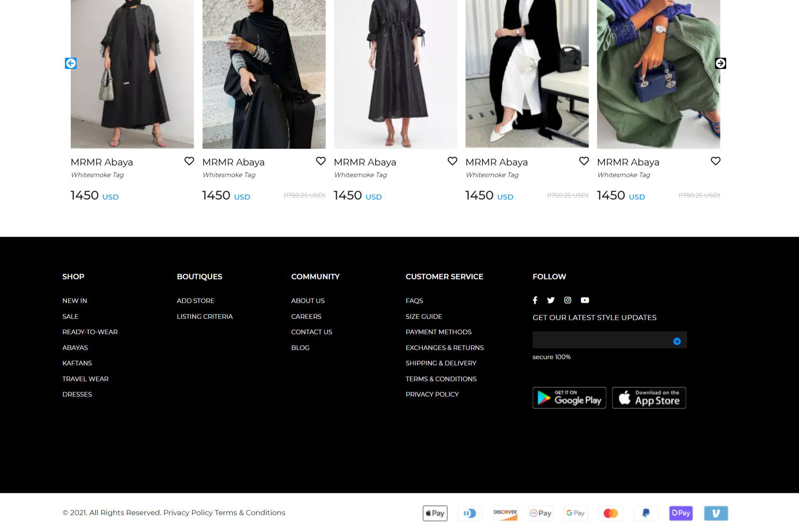Open the Twitter bird icon

pos(551,300)
